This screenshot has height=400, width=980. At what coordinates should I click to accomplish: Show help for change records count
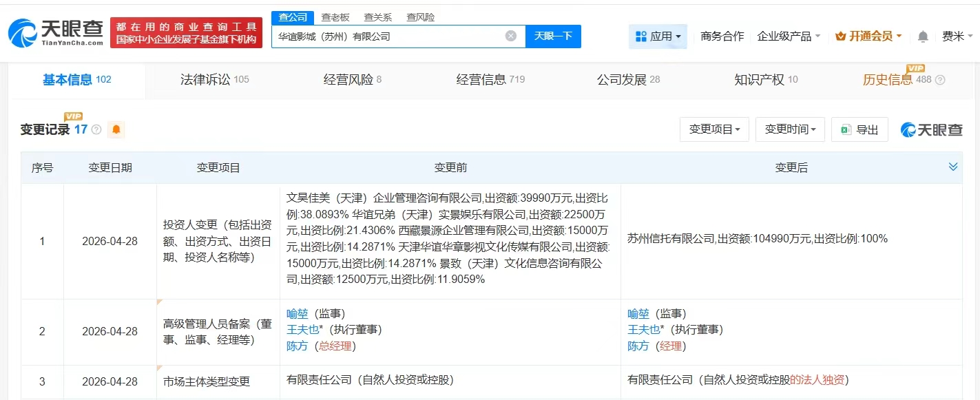96,129
